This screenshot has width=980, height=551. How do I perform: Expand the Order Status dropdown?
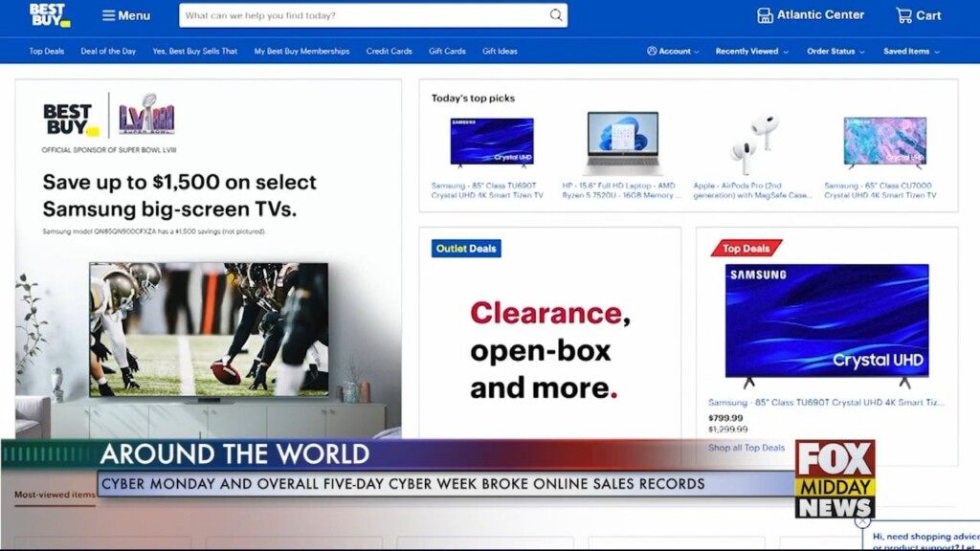coord(835,52)
